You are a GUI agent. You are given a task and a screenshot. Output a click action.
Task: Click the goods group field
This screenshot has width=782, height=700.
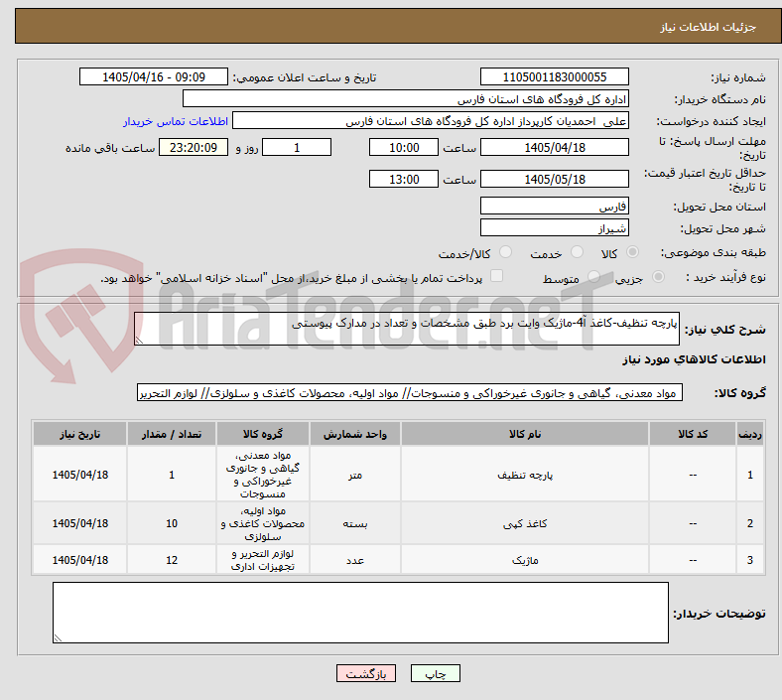pyautogui.click(x=410, y=392)
